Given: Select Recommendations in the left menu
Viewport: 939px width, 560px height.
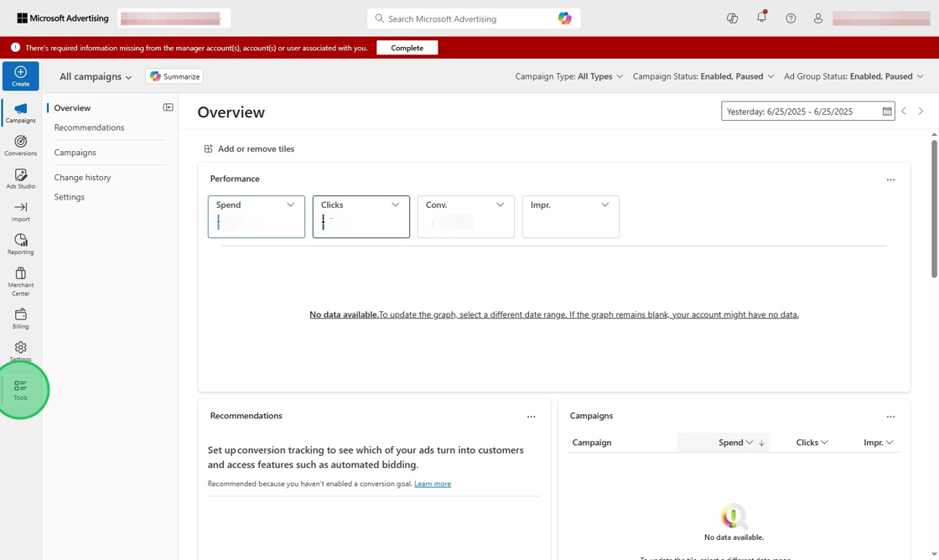Looking at the screenshot, I should pyautogui.click(x=89, y=127).
